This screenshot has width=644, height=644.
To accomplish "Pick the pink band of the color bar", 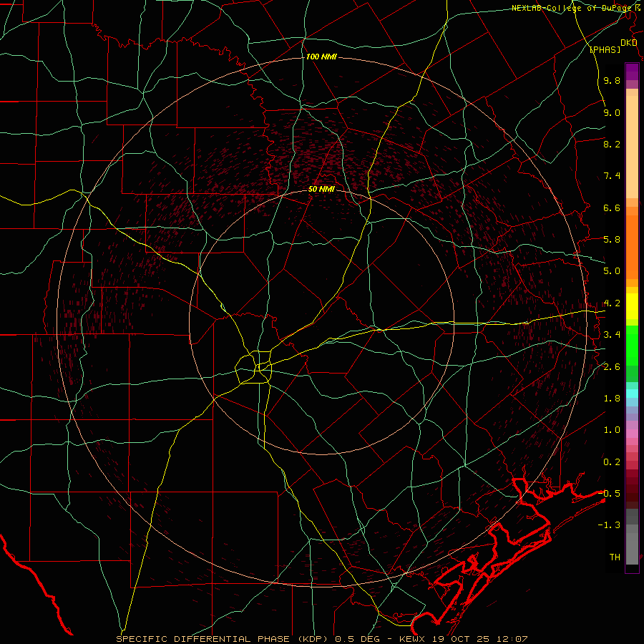I will pos(632,434).
